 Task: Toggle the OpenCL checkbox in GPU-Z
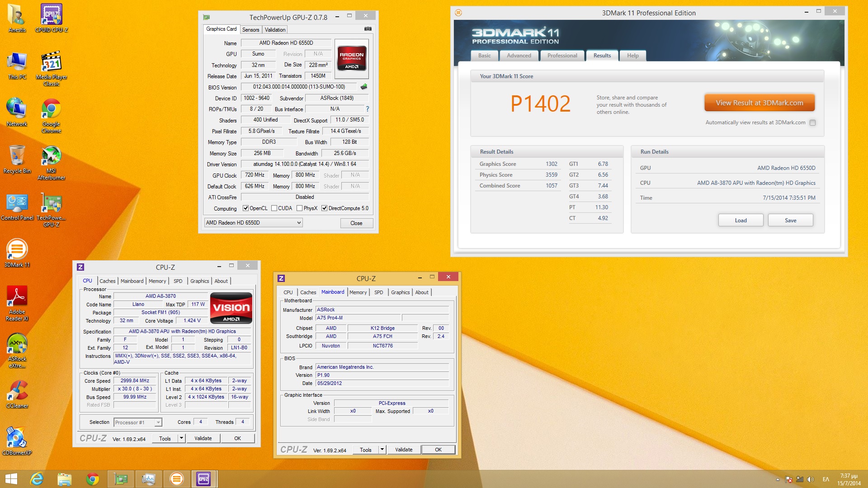click(x=245, y=208)
